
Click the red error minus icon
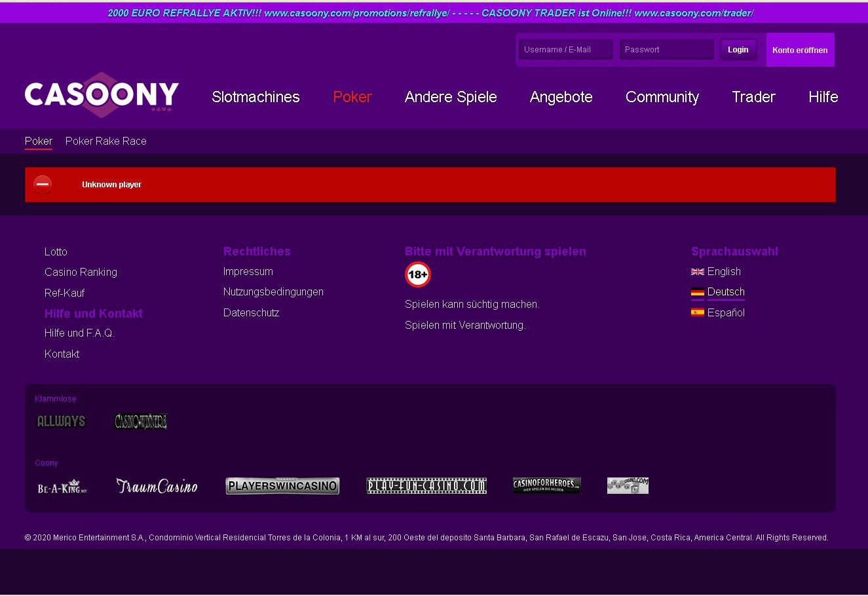tap(43, 185)
